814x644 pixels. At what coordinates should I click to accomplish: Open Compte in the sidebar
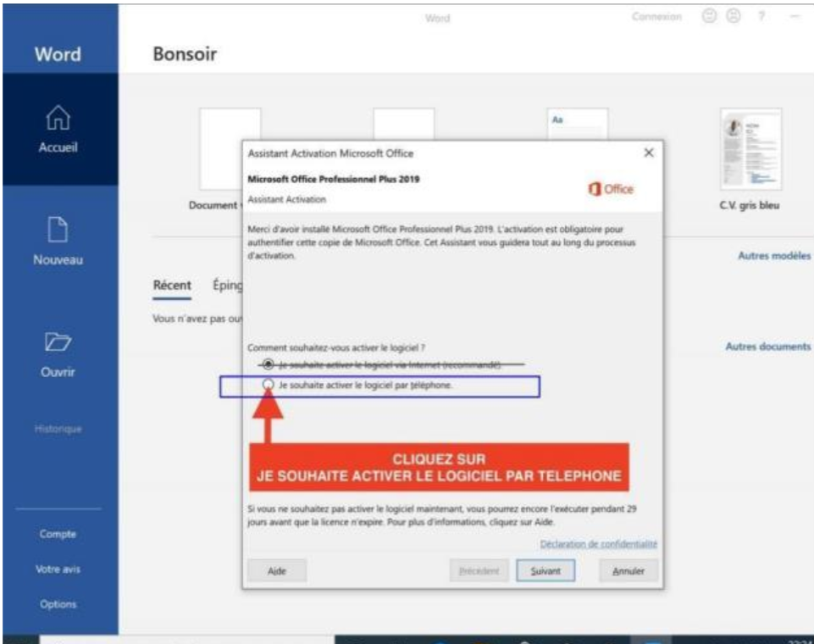(58, 534)
